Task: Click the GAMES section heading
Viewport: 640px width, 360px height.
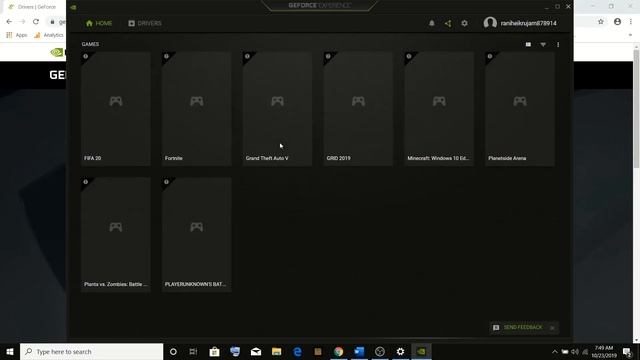Action: click(90, 44)
